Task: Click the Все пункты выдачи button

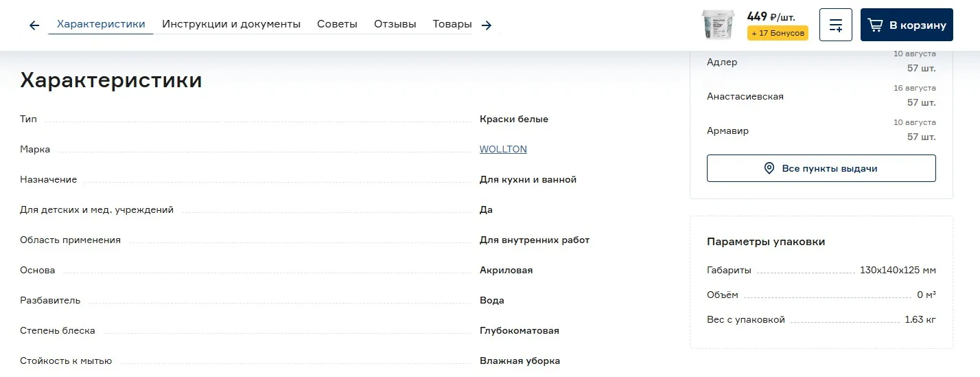Action: coord(821,168)
